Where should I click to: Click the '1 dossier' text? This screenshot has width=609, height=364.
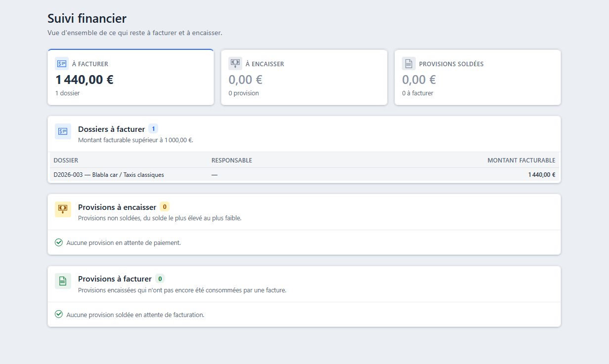[68, 93]
